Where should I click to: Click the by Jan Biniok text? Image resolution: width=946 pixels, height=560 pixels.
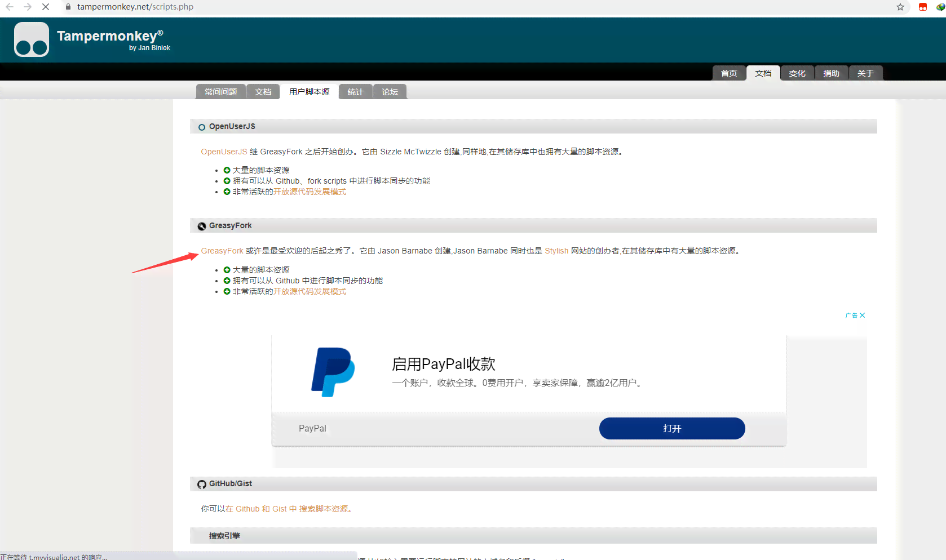(x=149, y=48)
